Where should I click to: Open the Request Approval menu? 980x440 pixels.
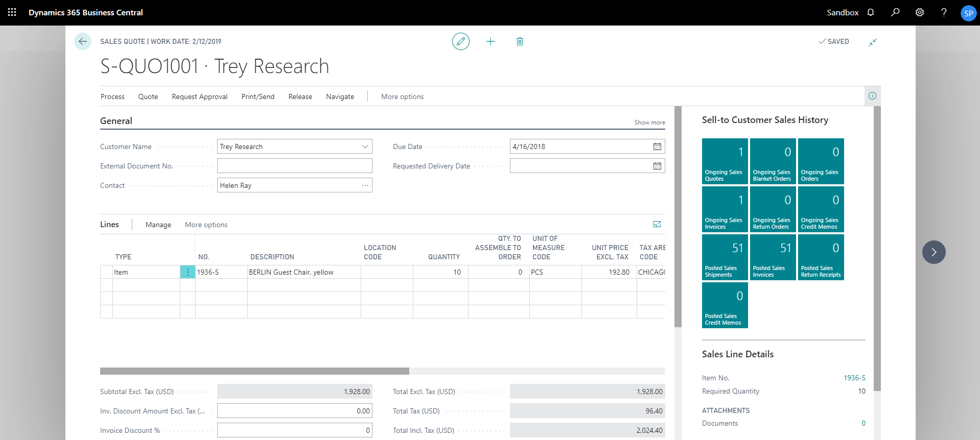(199, 96)
